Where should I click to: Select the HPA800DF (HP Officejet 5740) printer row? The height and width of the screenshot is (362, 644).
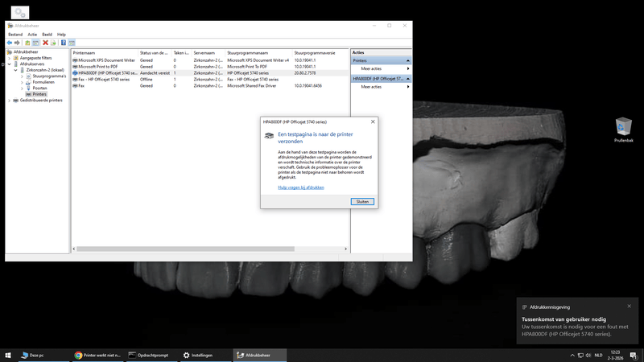pos(210,73)
